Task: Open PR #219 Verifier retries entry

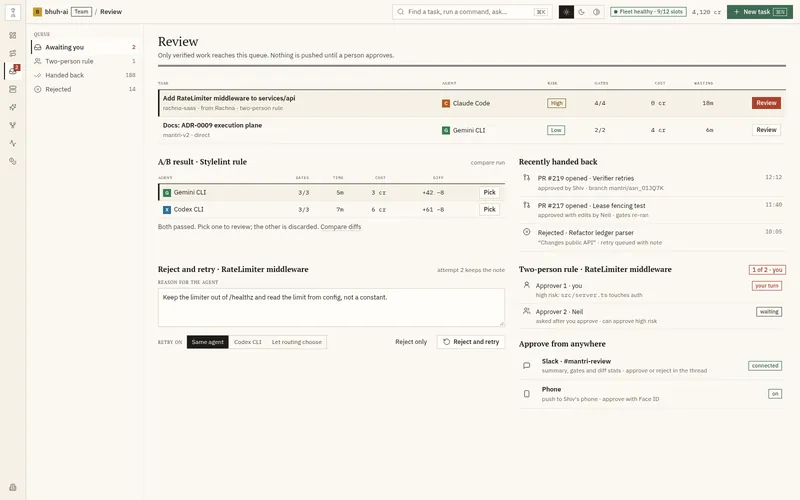Action: pos(652,183)
